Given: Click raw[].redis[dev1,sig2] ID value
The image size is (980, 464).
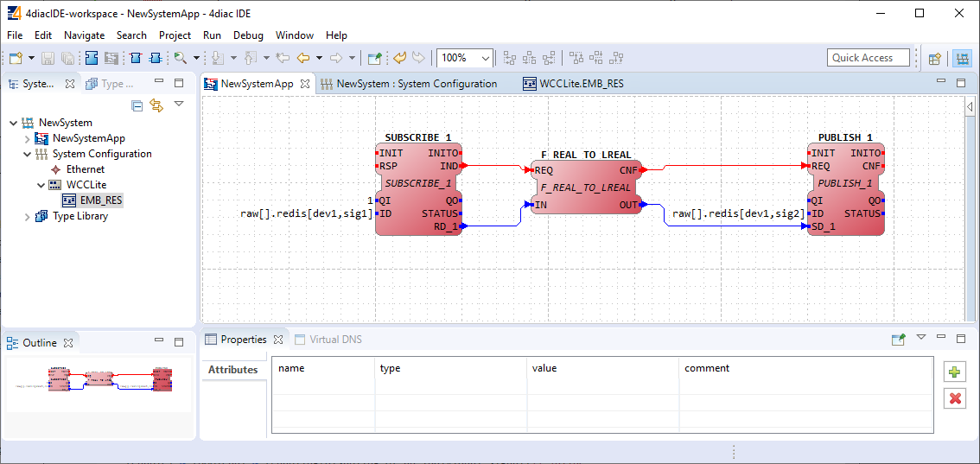Looking at the screenshot, I should [x=738, y=214].
